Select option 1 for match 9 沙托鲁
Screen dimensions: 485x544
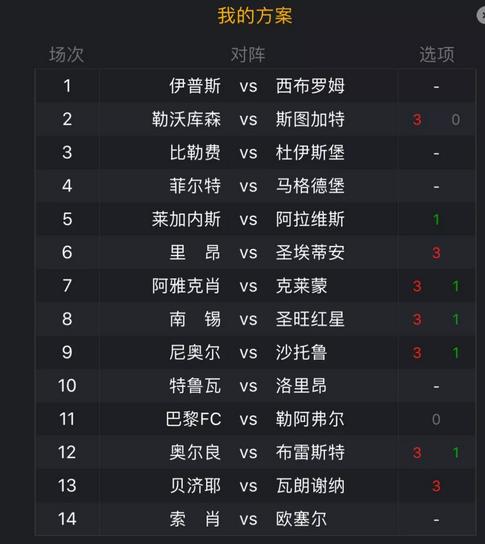(x=456, y=353)
